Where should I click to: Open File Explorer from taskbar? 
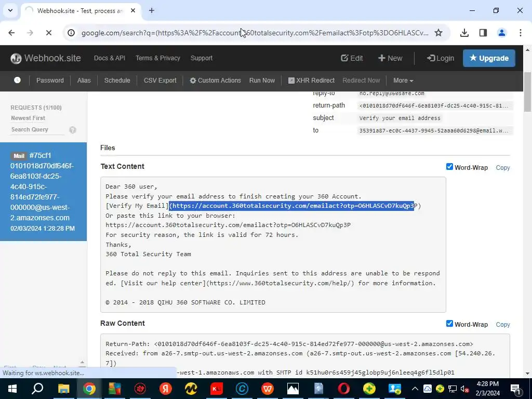coord(63,389)
